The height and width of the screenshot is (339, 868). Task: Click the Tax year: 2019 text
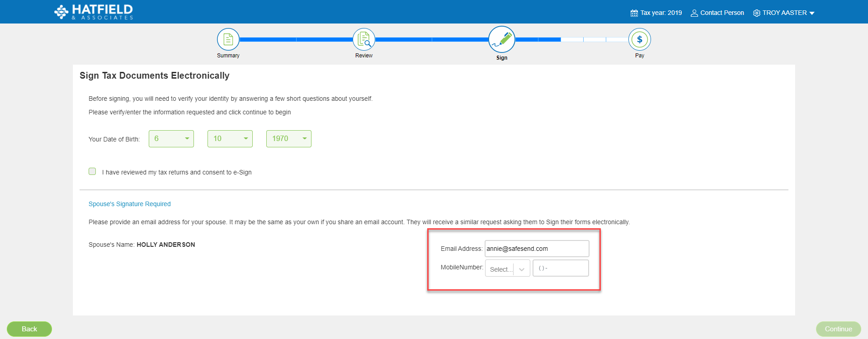click(661, 13)
